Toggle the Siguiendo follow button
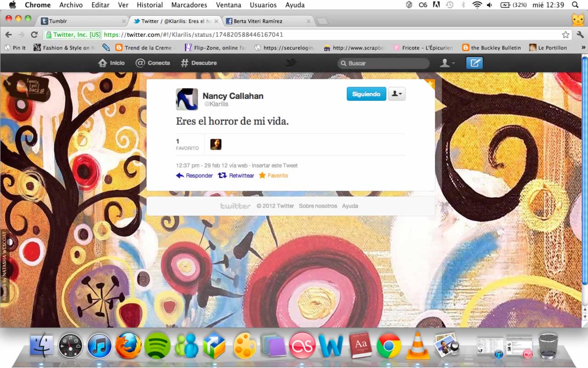Screen dimensions: 588x368 click(366, 94)
